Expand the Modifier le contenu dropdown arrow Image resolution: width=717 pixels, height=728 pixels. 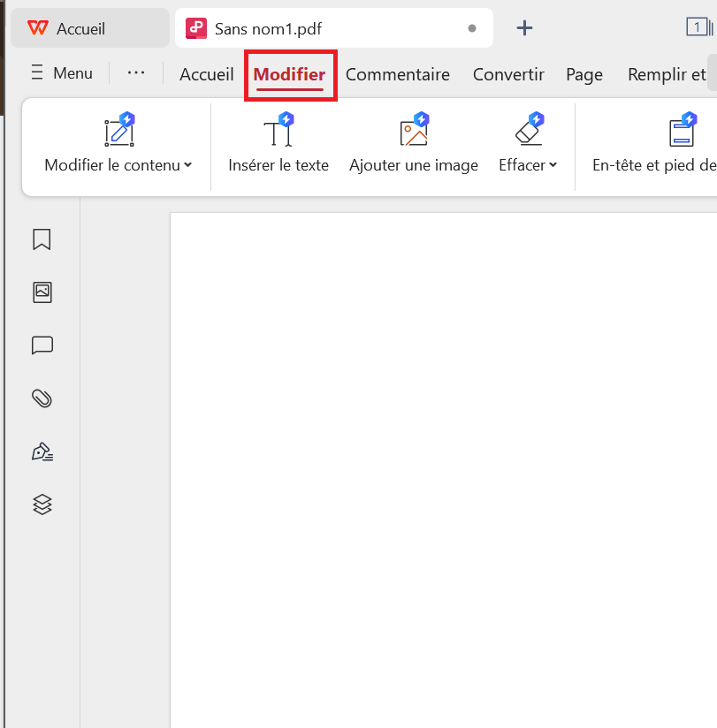187,165
